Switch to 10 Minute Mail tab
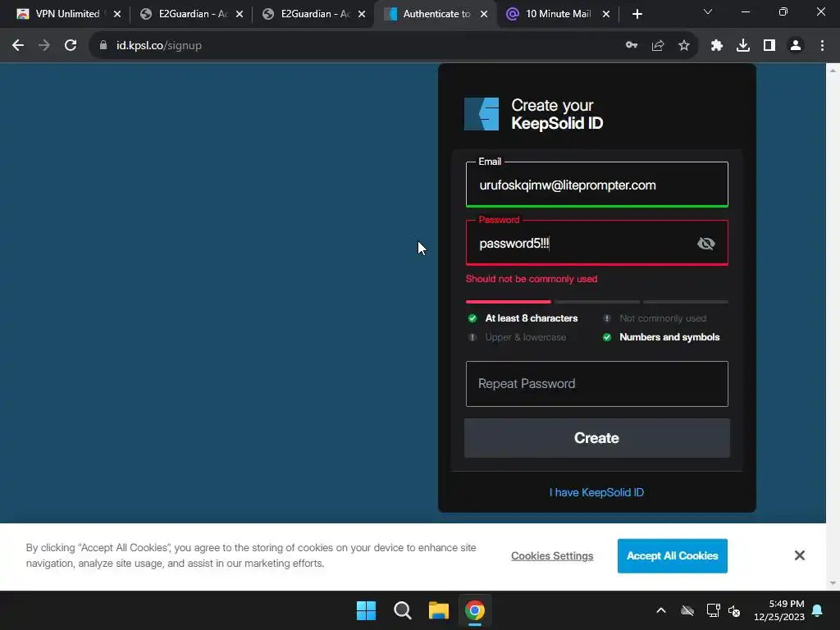 pos(558,14)
